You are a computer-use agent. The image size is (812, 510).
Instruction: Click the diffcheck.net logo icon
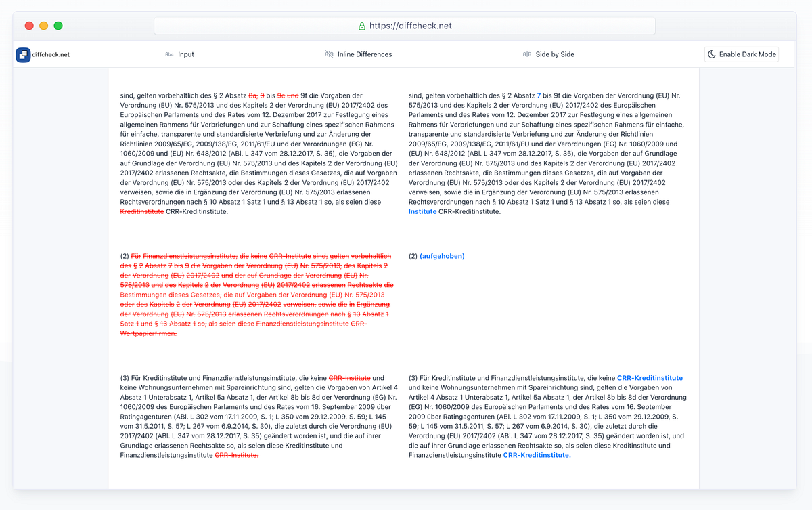[x=22, y=54]
